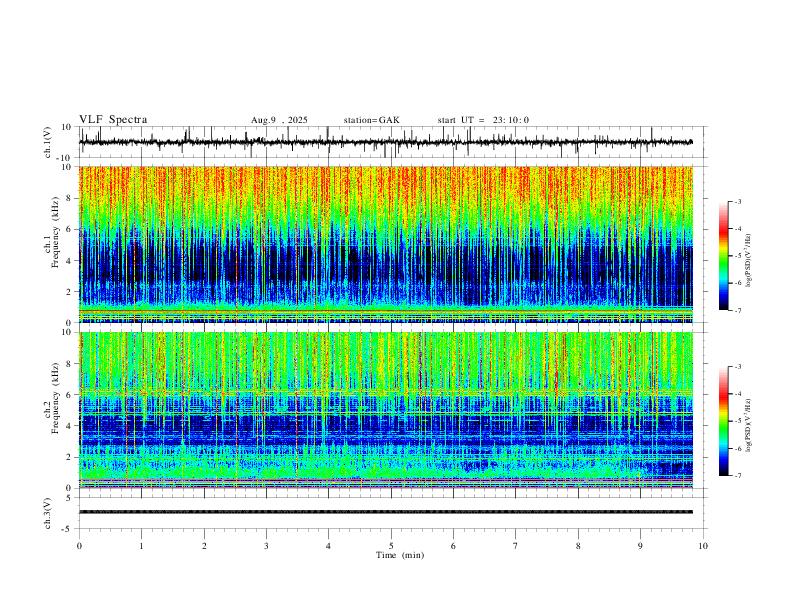Click the "Time (min)" axis label
Image resolution: width=792 pixels, height=612 pixels.
[x=400, y=555]
